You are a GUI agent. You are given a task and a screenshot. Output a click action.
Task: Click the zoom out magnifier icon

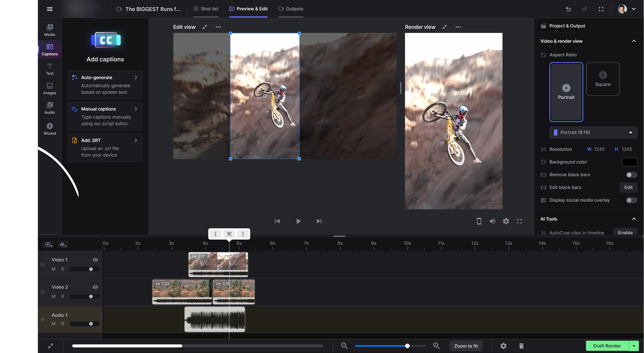344,346
